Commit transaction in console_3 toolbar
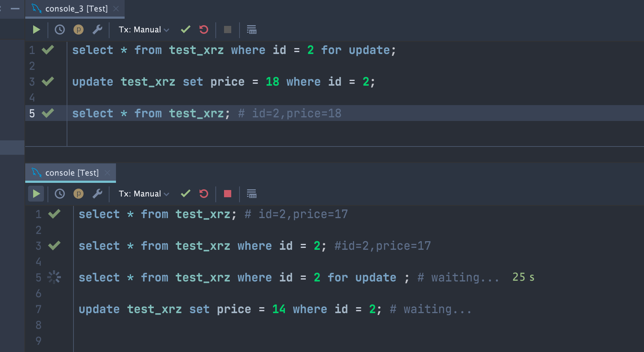644x352 pixels. click(185, 30)
